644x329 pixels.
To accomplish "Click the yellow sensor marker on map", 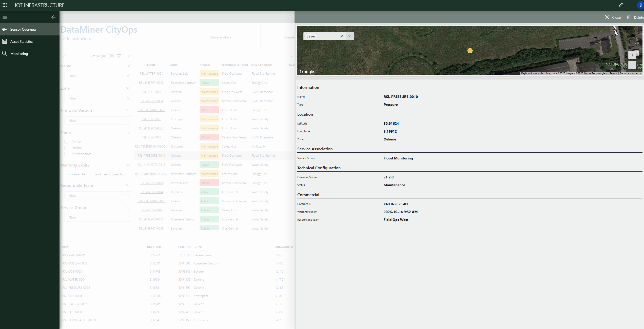I will [470, 51].
